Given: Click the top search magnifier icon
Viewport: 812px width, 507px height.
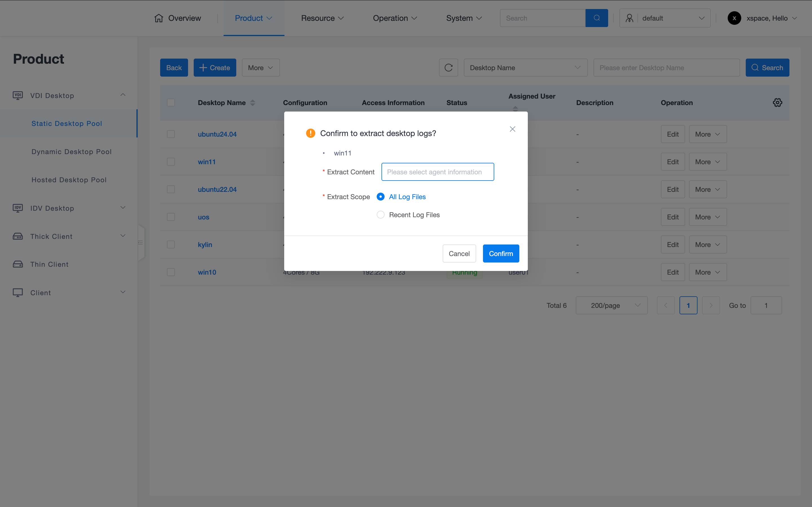Looking at the screenshot, I should pos(596,18).
